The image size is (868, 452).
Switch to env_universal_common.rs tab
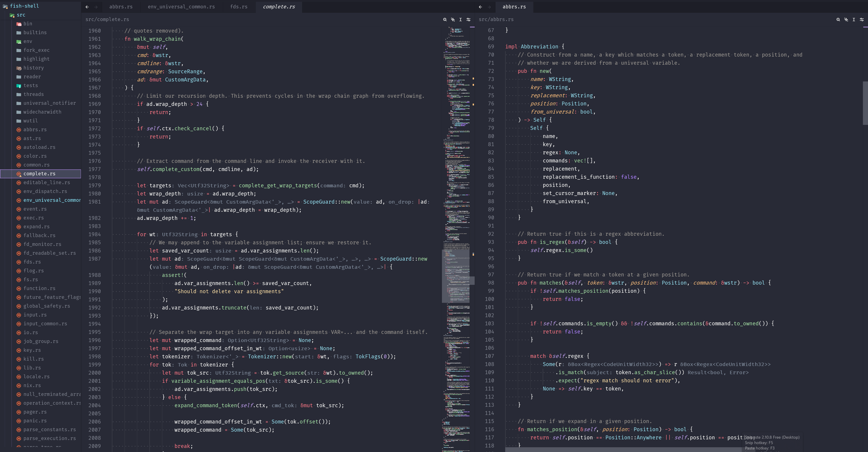click(x=181, y=7)
